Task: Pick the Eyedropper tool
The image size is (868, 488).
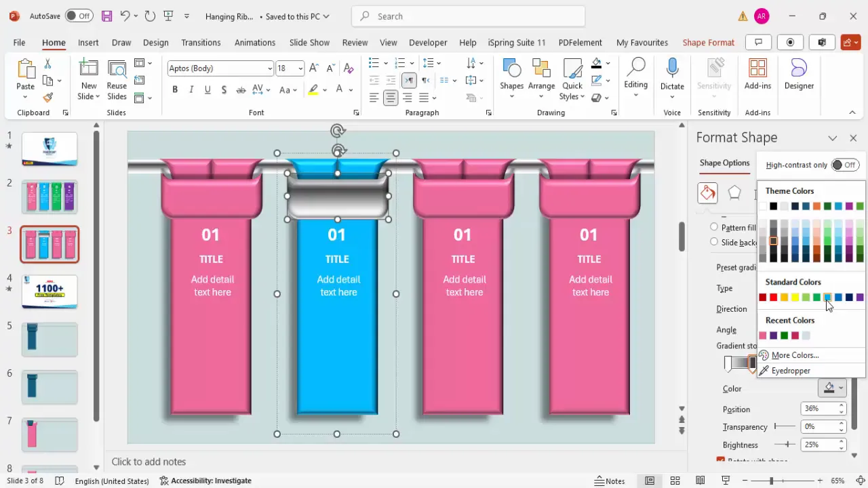Action: (791, 371)
